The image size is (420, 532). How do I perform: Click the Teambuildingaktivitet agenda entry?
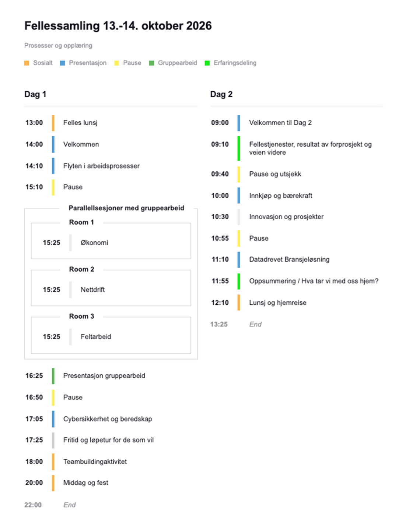(95, 462)
